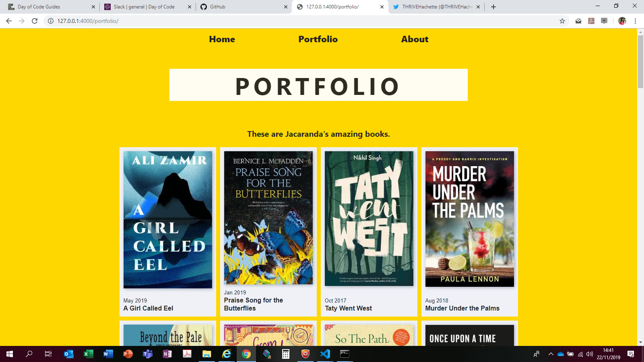
Task: Open a new browser tab
Action: coord(493,7)
